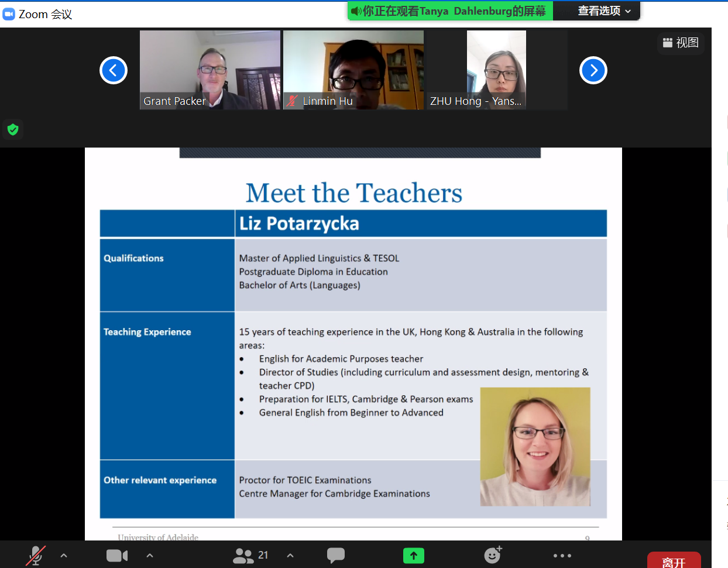Open the reactions emoji menu
This screenshot has height=568, width=728.
493,555
